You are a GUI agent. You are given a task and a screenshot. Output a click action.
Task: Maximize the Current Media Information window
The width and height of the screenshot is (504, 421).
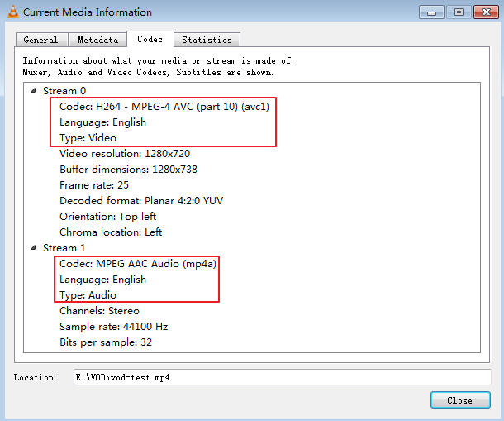click(459, 12)
